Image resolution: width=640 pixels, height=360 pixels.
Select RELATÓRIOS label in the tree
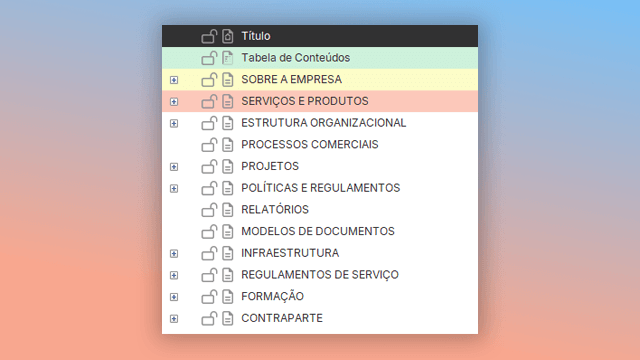click(275, 209)
